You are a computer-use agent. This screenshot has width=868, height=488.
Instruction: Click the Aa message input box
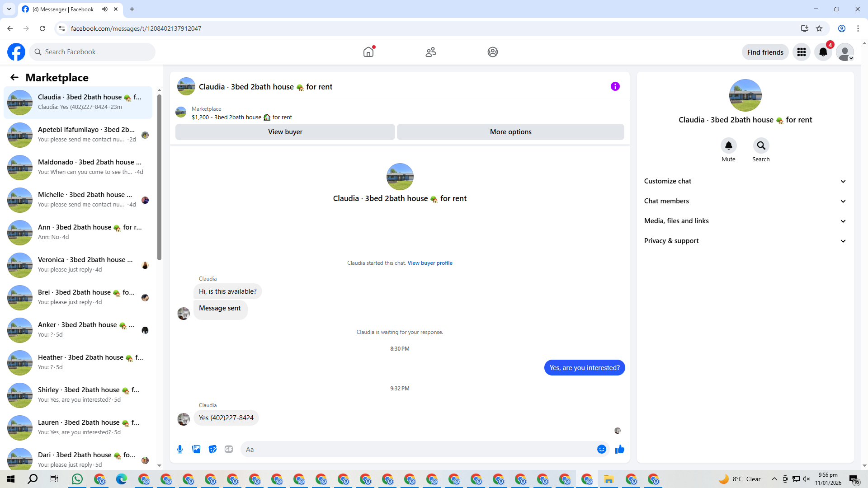[419, 449]
